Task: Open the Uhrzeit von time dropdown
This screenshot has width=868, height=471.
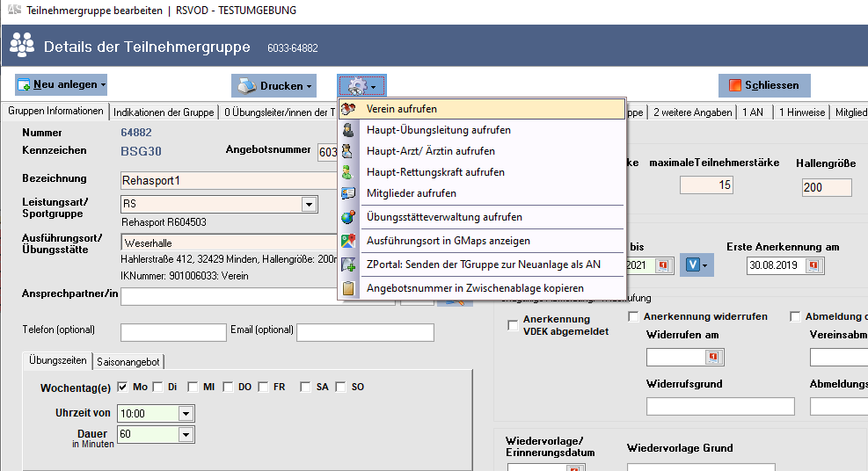Action: [186, 413]
